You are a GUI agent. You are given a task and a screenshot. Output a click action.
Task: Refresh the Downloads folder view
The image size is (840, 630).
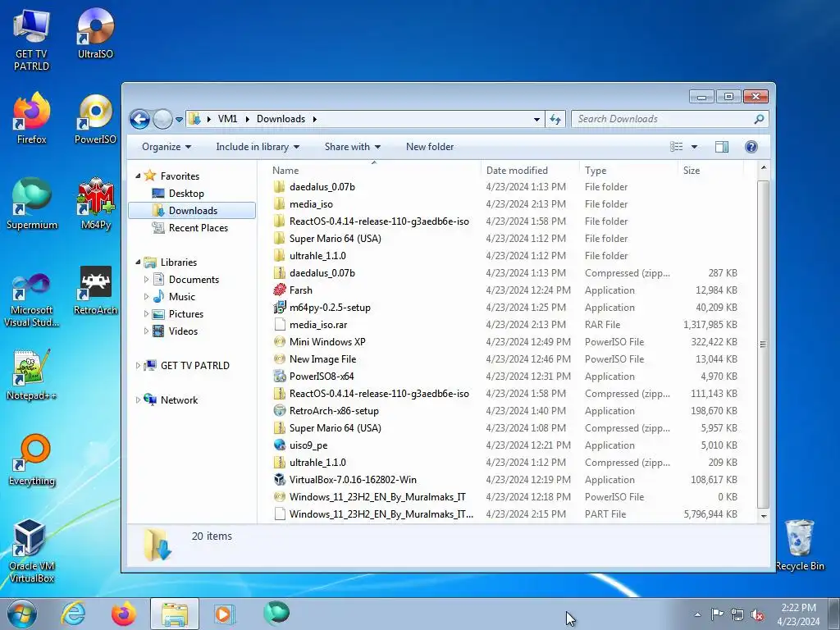coord(555,119)
